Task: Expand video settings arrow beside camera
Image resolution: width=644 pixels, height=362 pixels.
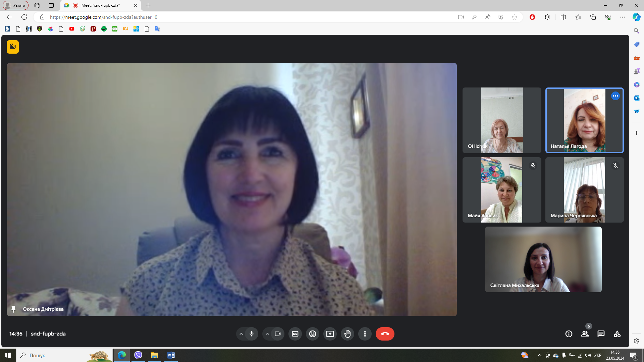Action: pos(267,334)
